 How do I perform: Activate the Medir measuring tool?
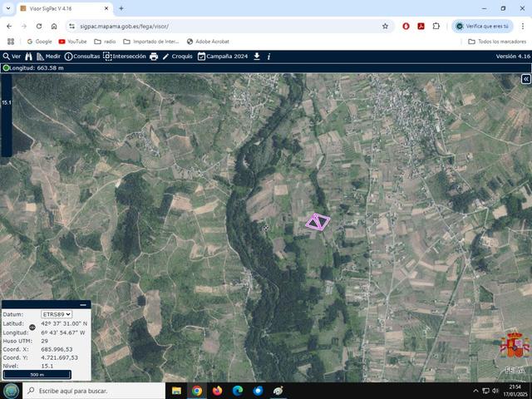(x=48, y=56)
